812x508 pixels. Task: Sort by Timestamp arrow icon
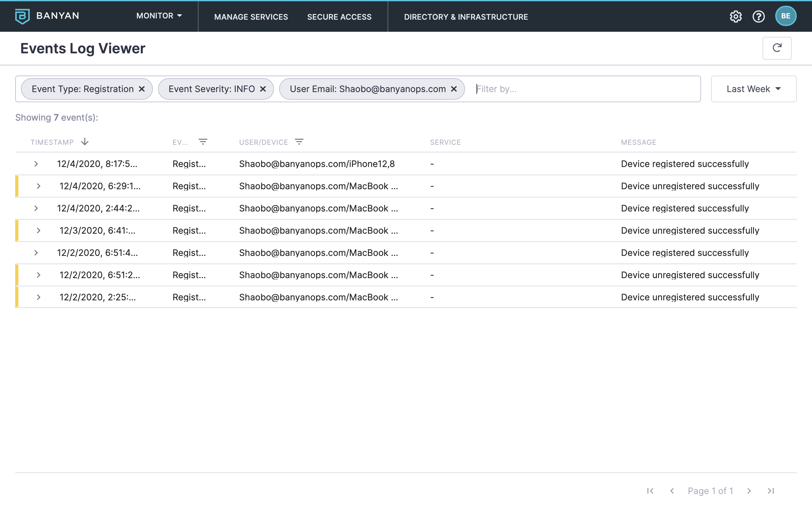(x=85, y=142)
